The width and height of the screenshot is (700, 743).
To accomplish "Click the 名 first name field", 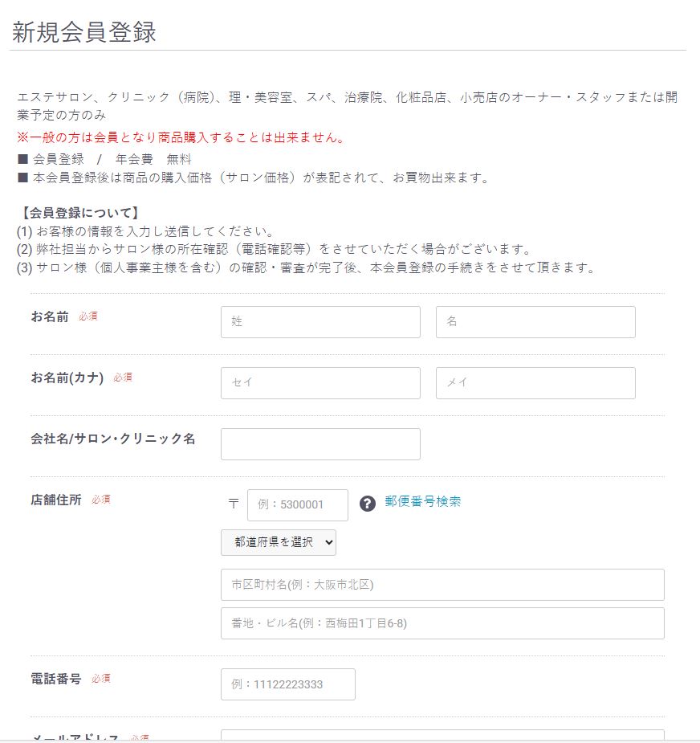I will [535, 322].
